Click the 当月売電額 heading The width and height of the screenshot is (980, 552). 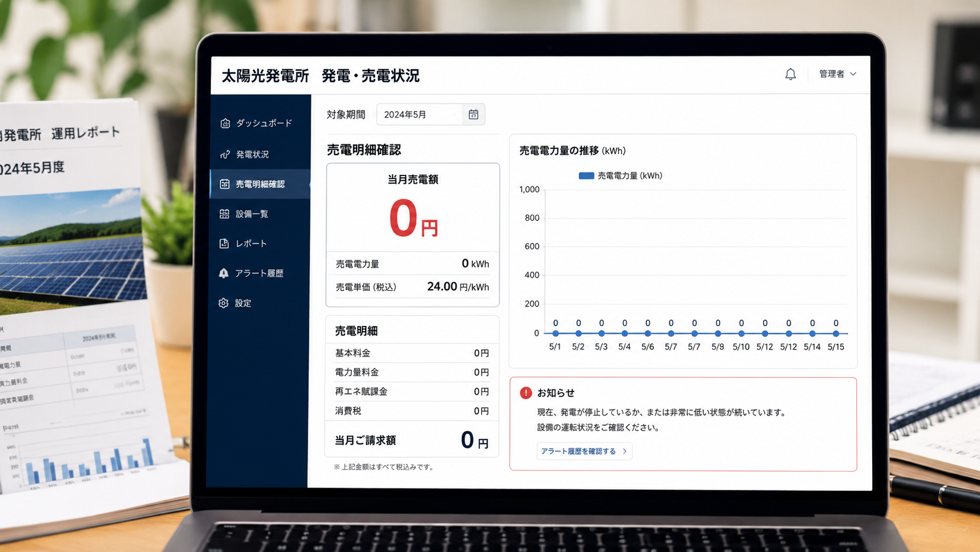coord(413,180)
